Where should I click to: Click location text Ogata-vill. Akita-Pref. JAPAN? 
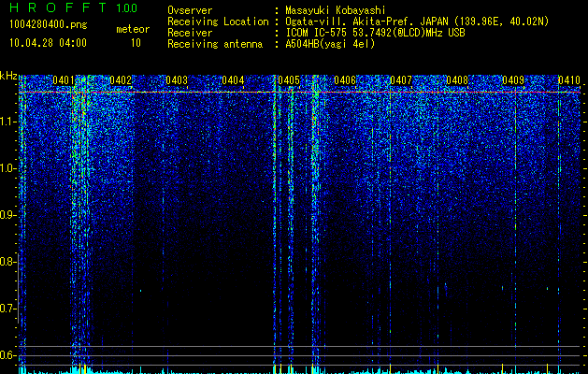click(x=366, y=22)
